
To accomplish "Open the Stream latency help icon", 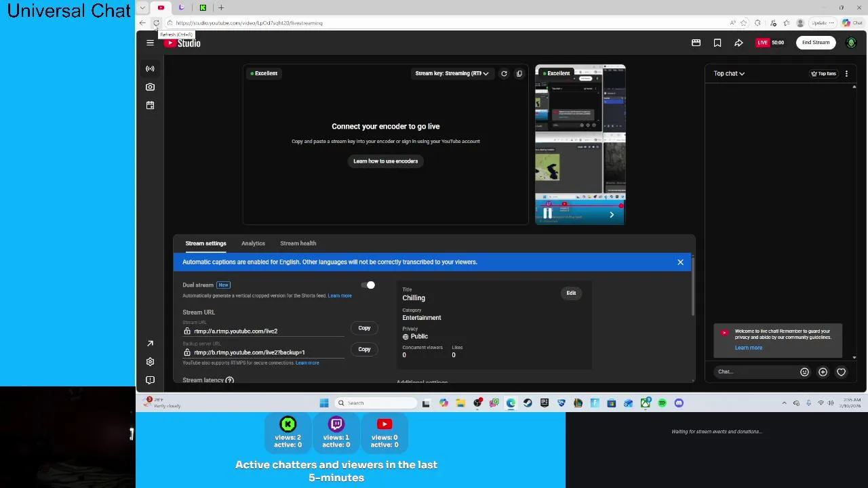I will [x=230, y=380].
